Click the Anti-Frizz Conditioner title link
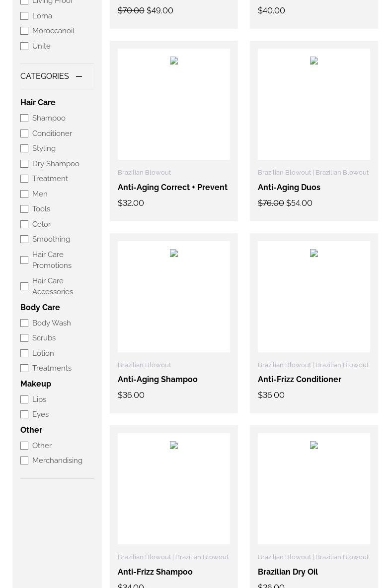Image resolution: width=390 pixels, height=588 pixels. point(299,379)
